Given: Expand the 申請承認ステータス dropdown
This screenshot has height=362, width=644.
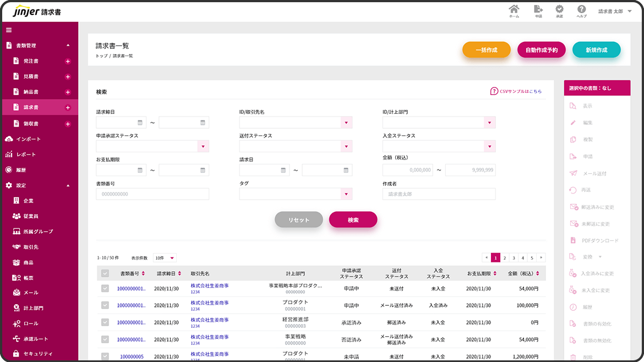Looking at the screenshot, I should [203, 146].
